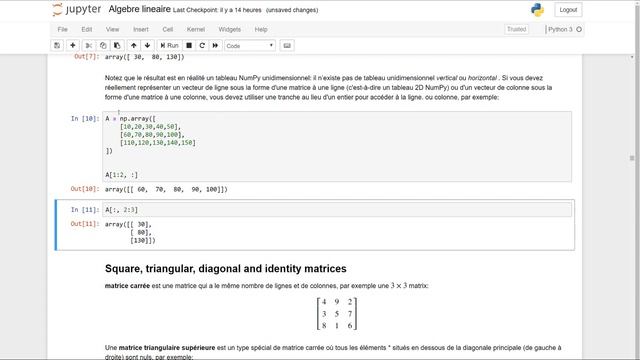The width and height of the screenshot is (640, 360).
Task: Click inside code cell In [10]
Action: point(337,147)
